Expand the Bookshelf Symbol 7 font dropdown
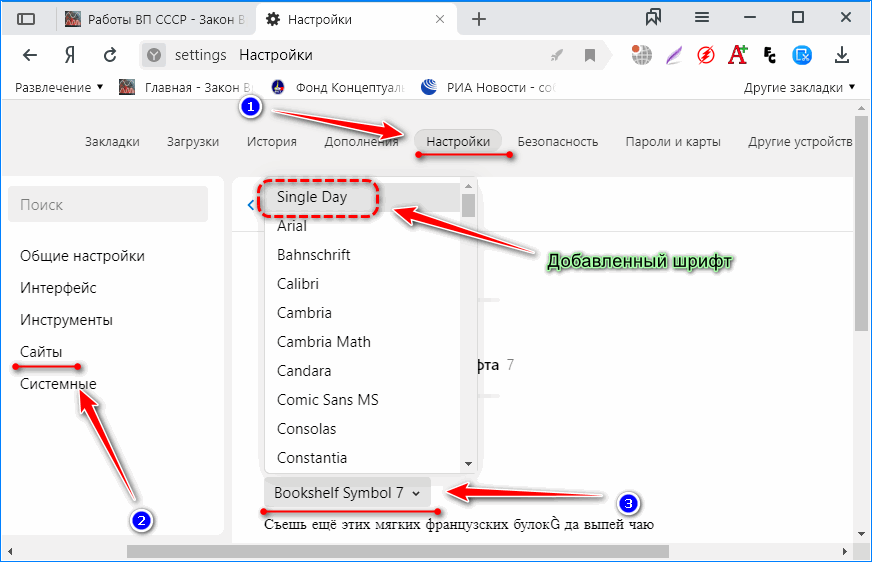 coord(348,492)
